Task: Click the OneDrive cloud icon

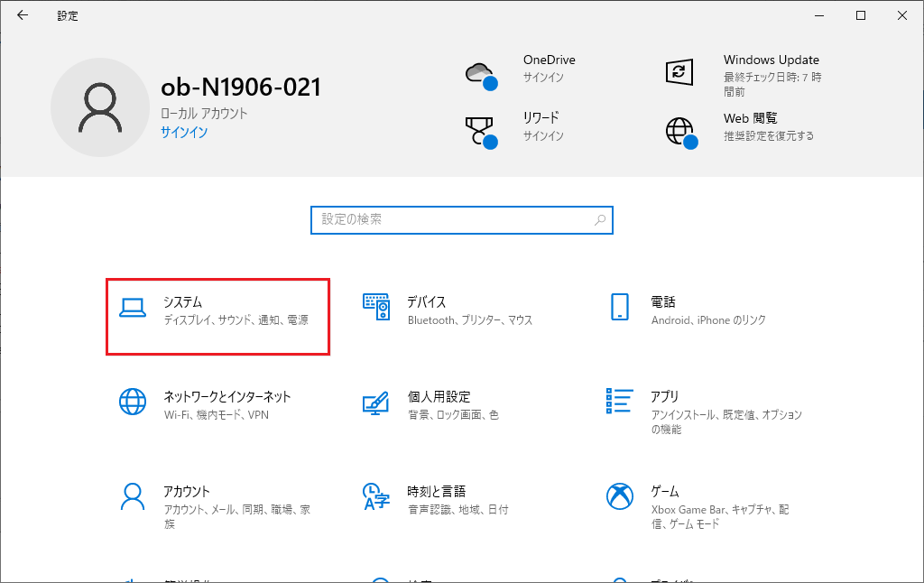Action: [x=480, y=74]
